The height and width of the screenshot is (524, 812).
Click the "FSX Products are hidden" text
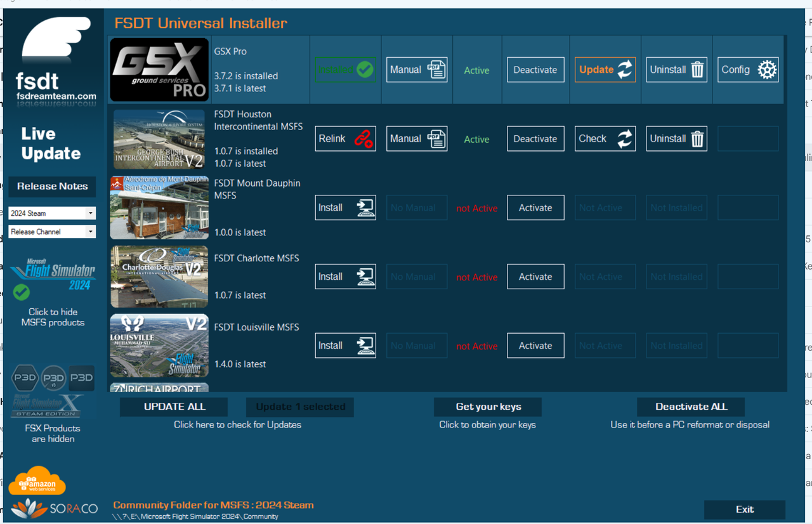(x=53, y=433)
